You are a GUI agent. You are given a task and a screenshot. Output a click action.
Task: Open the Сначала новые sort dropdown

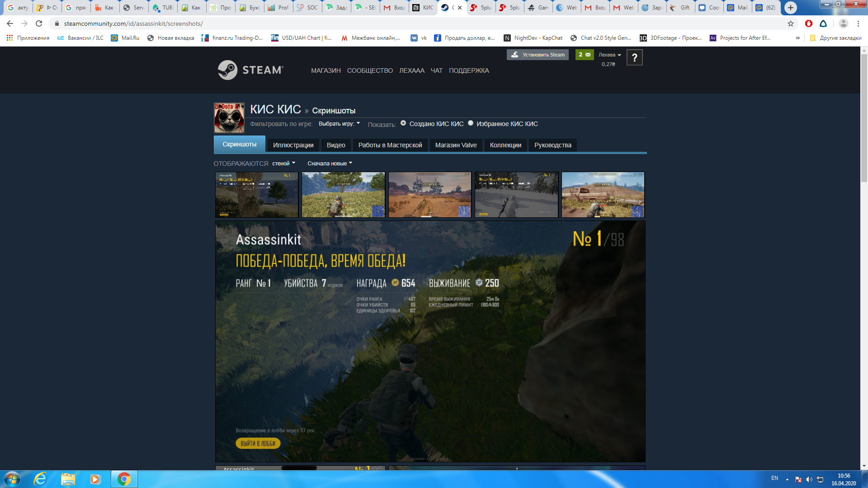pyautogui.click(x=330, y=164)
